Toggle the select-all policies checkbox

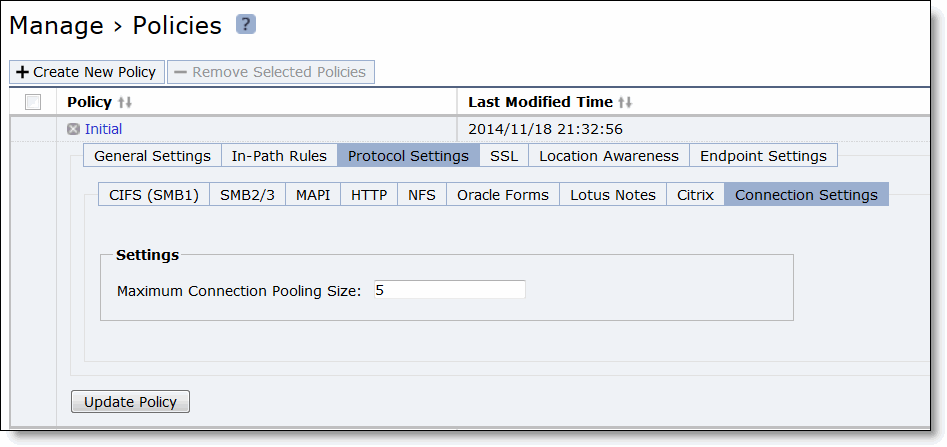click(x=33, y=103)
